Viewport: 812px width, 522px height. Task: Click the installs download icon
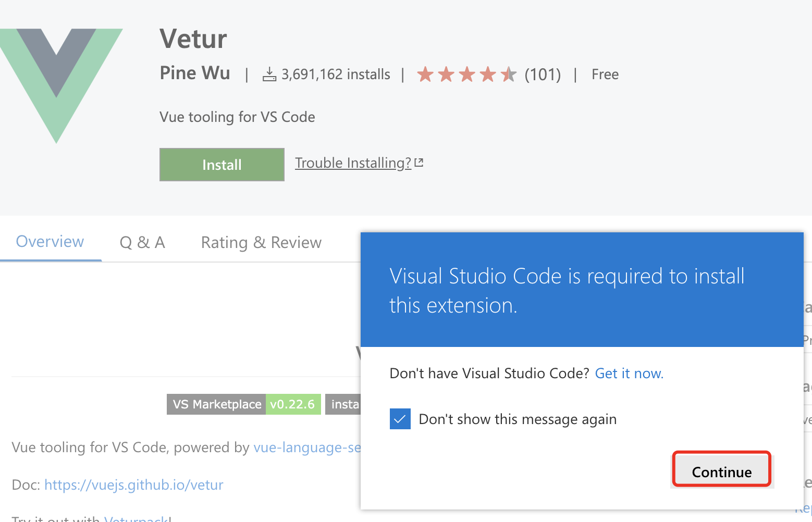[x=269, y=74]
